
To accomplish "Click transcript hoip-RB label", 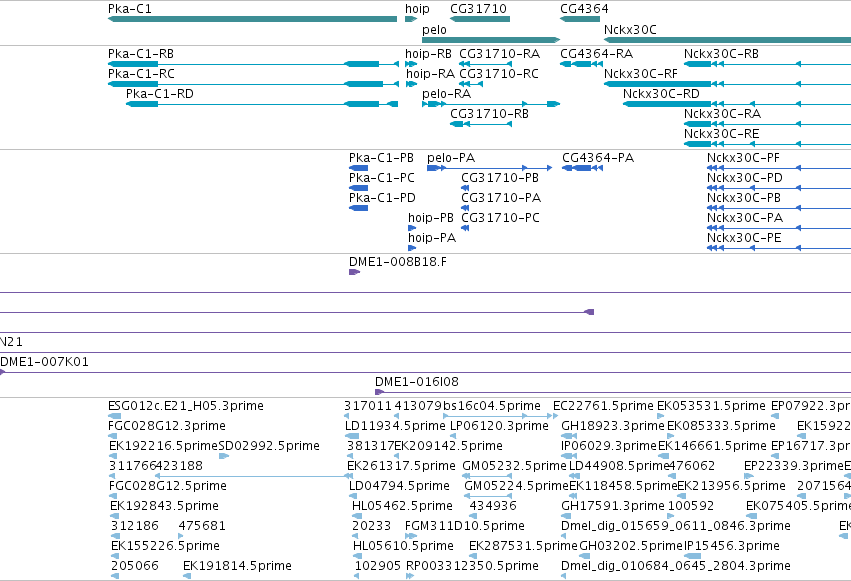I will (428, 54).
